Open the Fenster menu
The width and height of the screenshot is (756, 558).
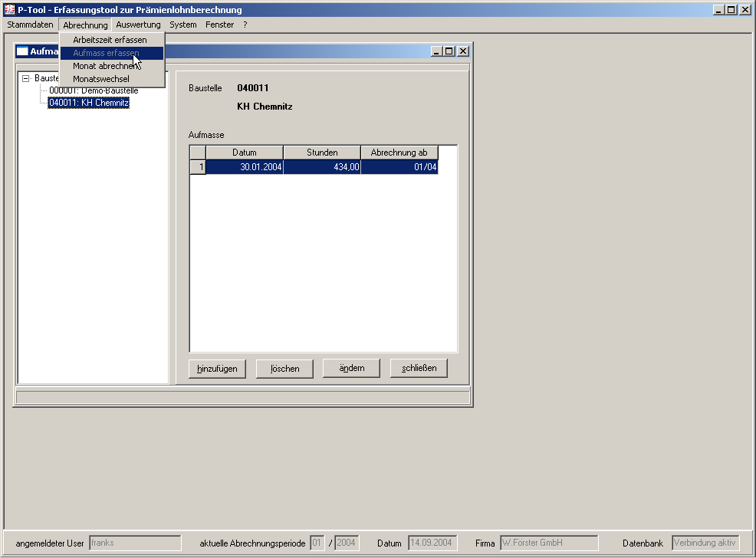point(220,25)
